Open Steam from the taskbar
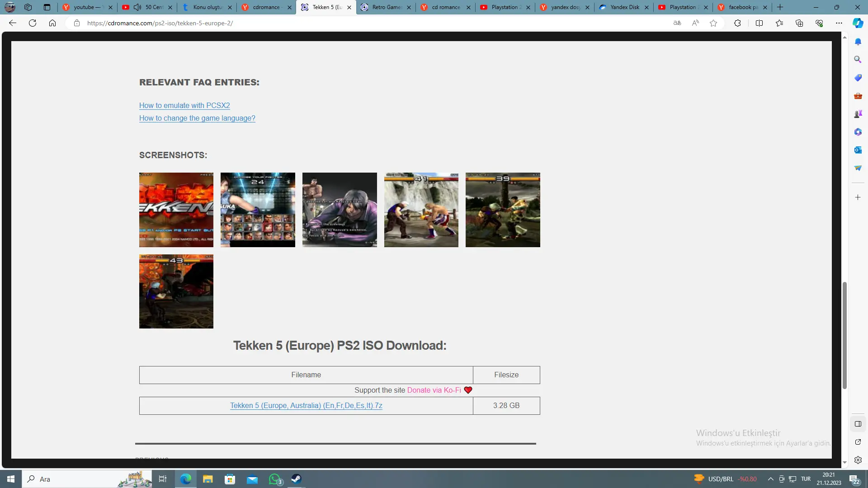This screenshot has width=868, height=488. coord(296,479)
